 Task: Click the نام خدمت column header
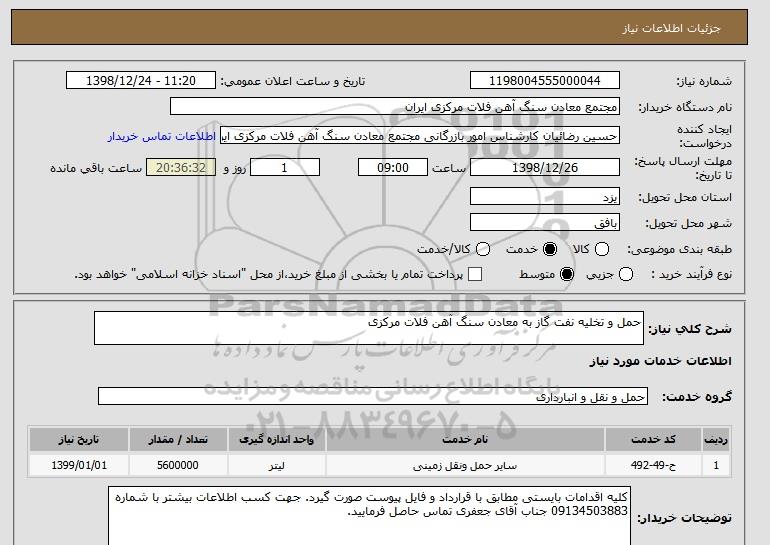coord(465,439)
